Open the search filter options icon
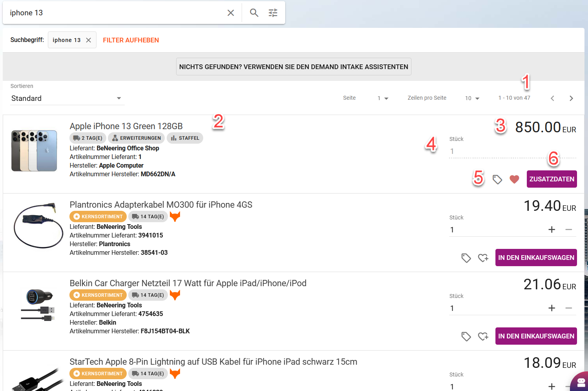 tap(273, 13)
